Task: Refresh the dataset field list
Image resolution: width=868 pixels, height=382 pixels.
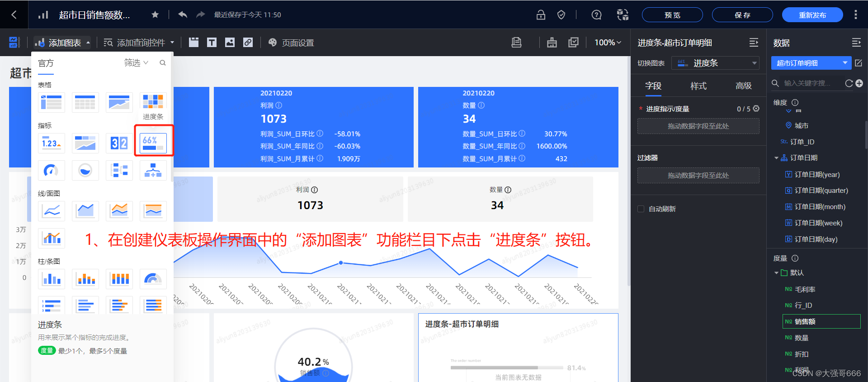Action: (849, 83)
